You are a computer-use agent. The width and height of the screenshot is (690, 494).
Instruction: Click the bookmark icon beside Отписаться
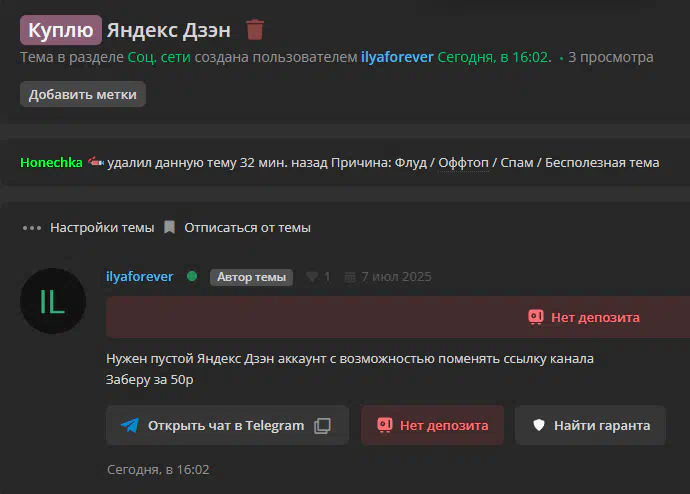click(x=169, y=227)
